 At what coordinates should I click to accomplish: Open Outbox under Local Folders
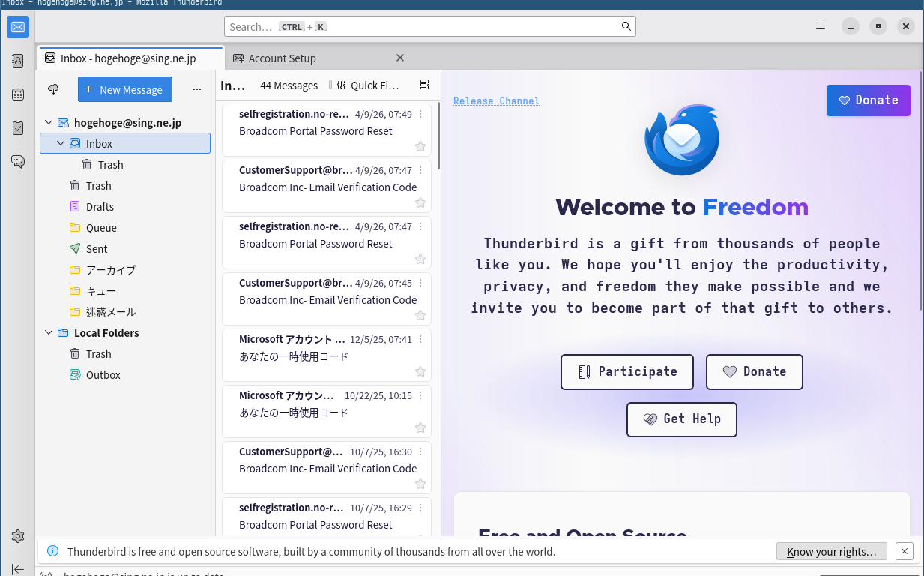125,374
